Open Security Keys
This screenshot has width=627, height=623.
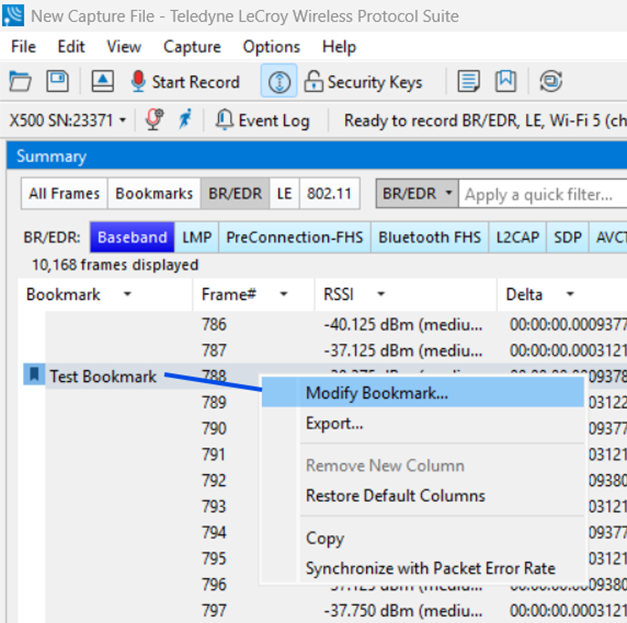point(363,82)
